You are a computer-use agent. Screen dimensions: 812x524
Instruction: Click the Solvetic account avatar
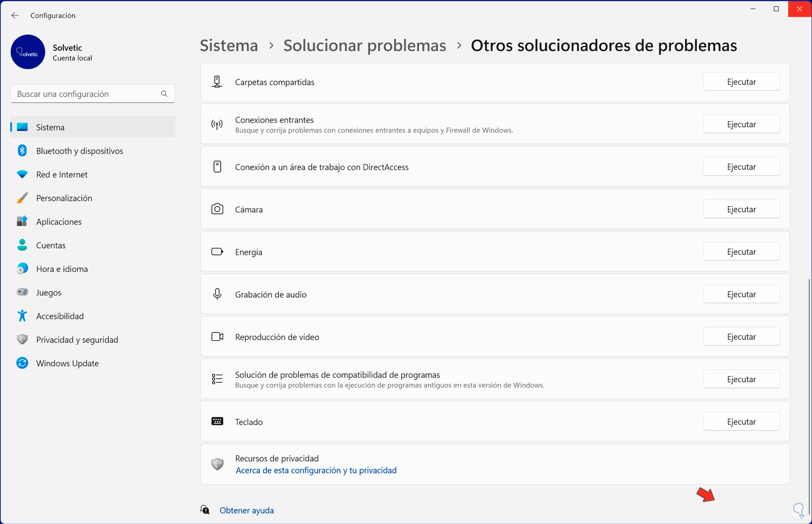(x=28, y=52)
